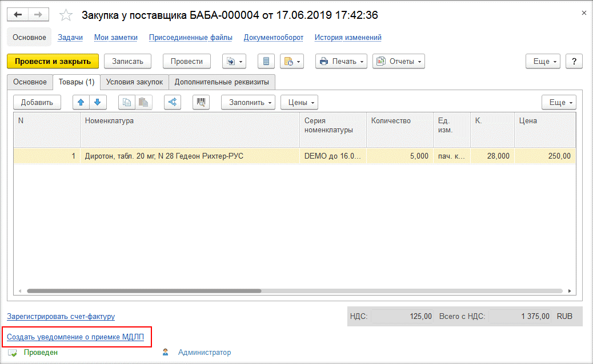Move the row up with blue arrow

coord(81,102)
